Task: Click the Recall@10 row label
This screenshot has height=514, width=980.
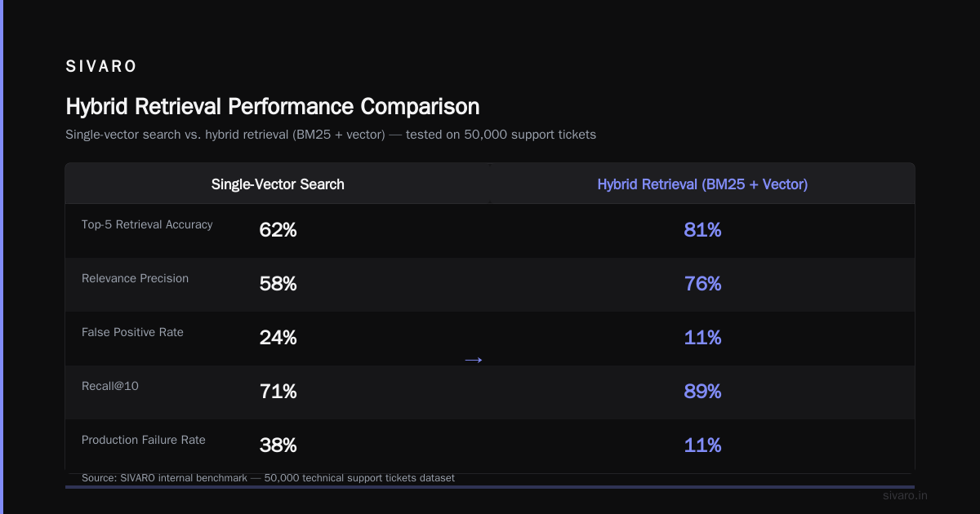Action: pyautogui.click(x=110, y=386)
